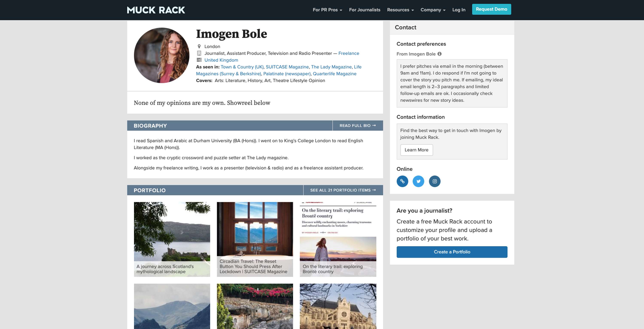Open the Brontë country literary trail portfolio item
Screen dimensions: 644x329
click(338, 239)
